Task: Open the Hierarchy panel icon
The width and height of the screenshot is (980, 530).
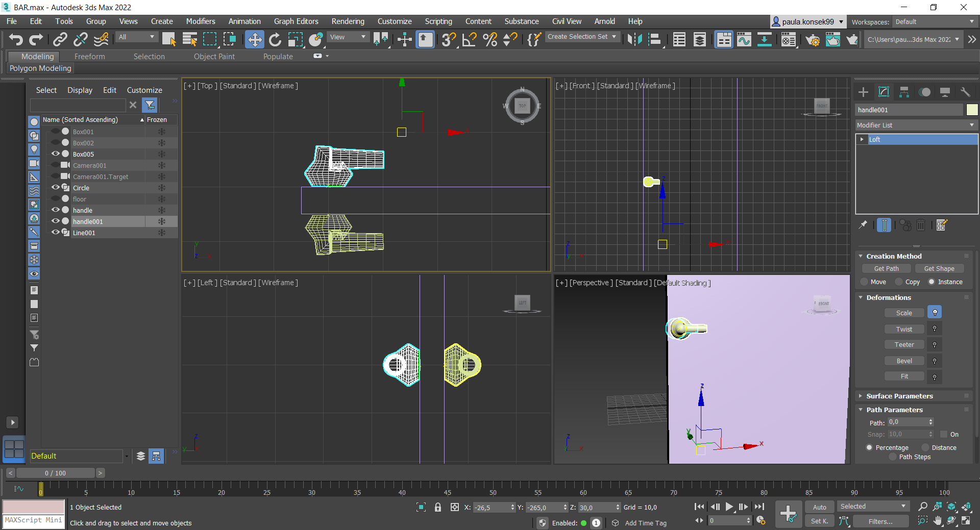Action: (x=904, y=92)
